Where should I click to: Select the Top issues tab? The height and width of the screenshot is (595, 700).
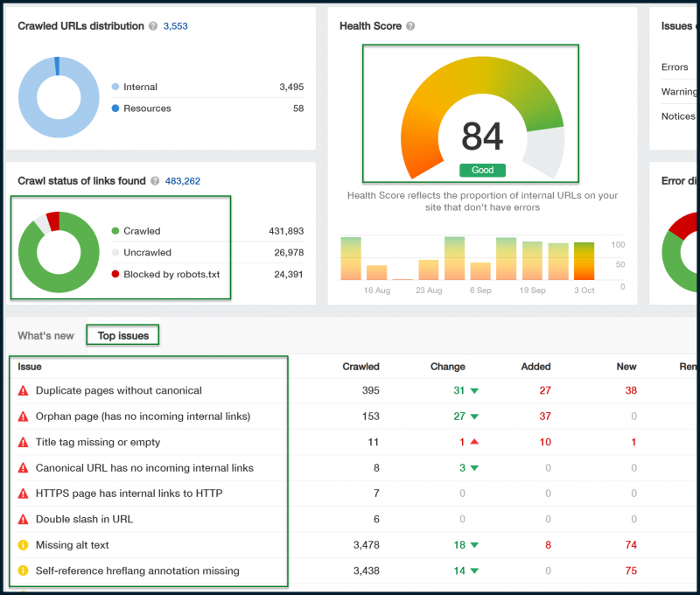coord(123,336)
